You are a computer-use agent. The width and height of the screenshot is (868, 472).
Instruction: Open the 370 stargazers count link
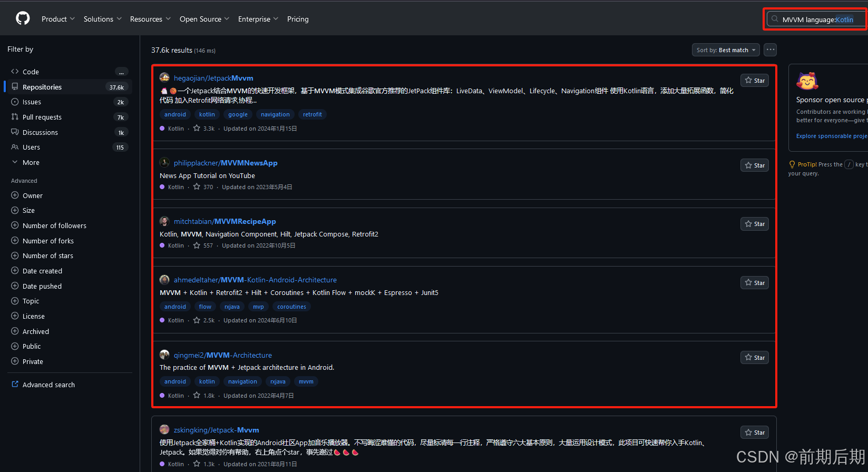[x=203, y=187]
